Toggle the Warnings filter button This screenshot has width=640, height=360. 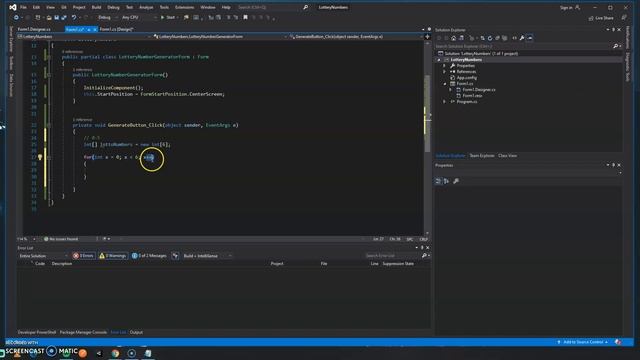pyautogui.click(x=113, y=256)
